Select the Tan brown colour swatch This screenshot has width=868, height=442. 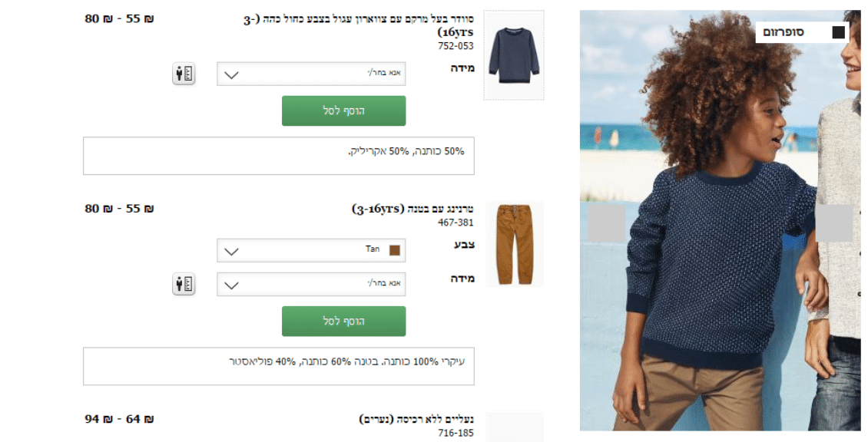395,250
